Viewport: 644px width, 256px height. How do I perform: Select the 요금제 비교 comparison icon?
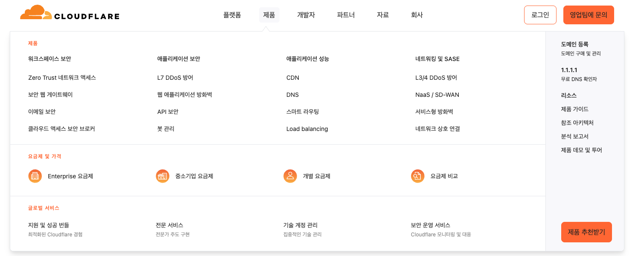[x=418, y=176]
